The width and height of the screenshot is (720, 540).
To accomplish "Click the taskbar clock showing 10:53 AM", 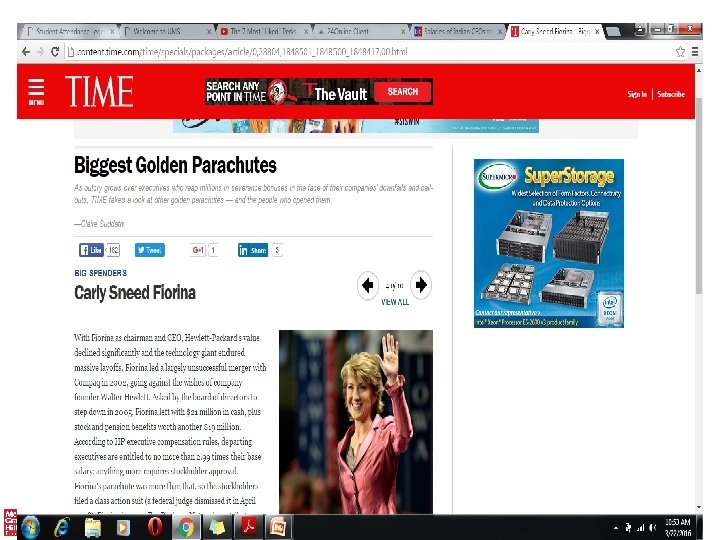I will click(677, 527).
